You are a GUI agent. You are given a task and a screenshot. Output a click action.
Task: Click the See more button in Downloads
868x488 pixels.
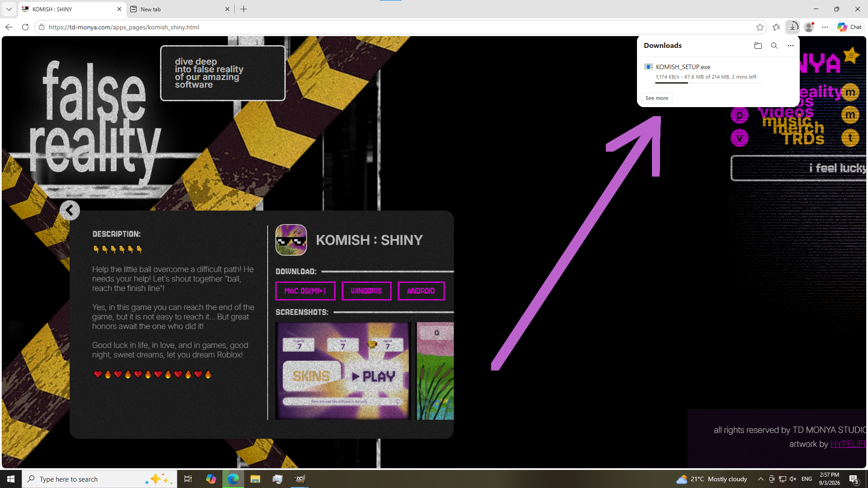(656, 98)
